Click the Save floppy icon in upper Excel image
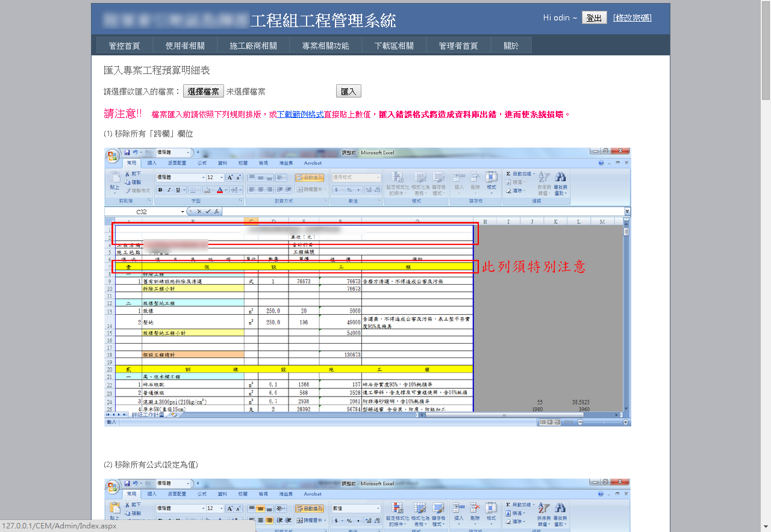The height and width of the screenshot is (532, 771). (127, 153)
